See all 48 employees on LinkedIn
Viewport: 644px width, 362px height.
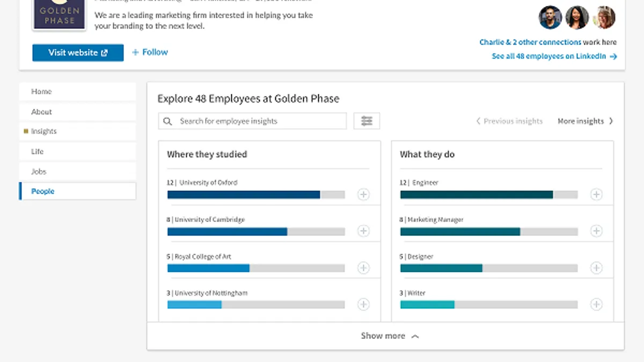coord(554,56)
